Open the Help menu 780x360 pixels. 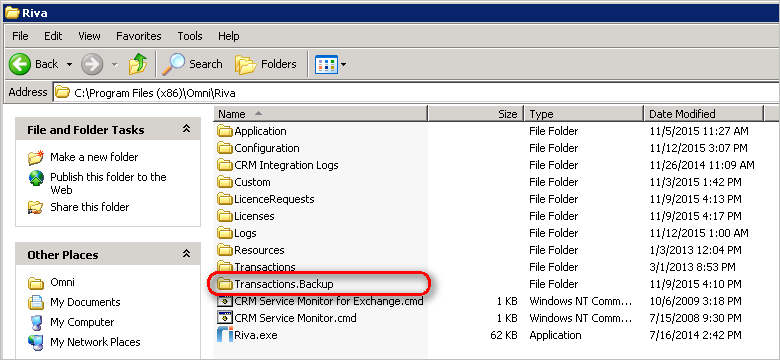[228, 36]
